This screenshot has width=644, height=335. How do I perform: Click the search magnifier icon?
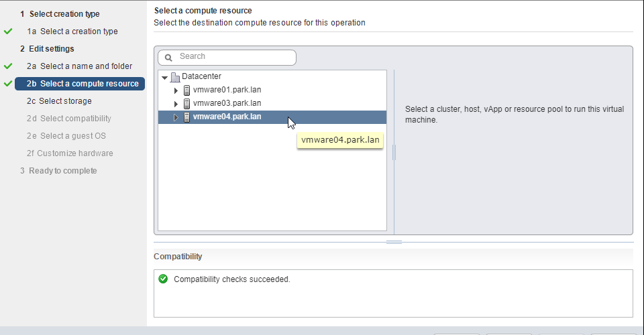(168, 58)
